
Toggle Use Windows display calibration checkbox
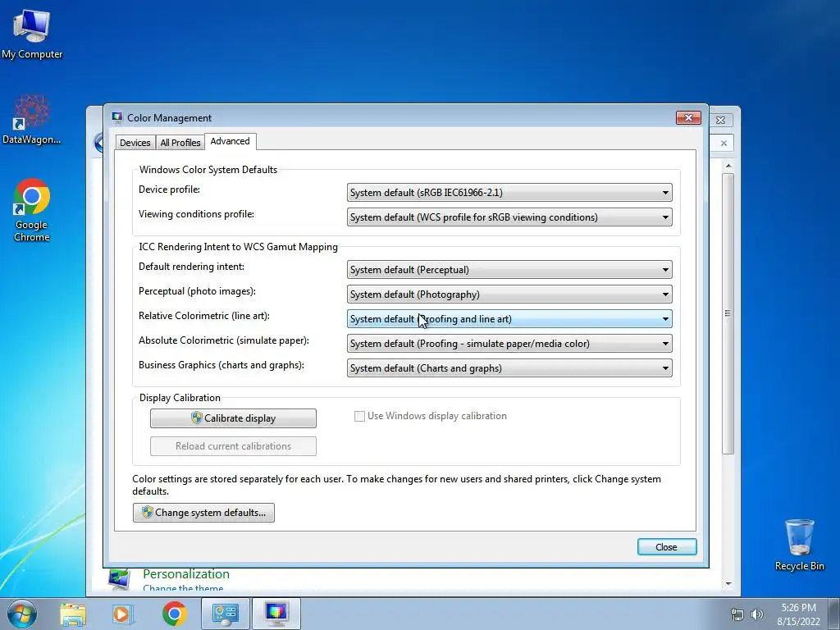click(359, 416)
